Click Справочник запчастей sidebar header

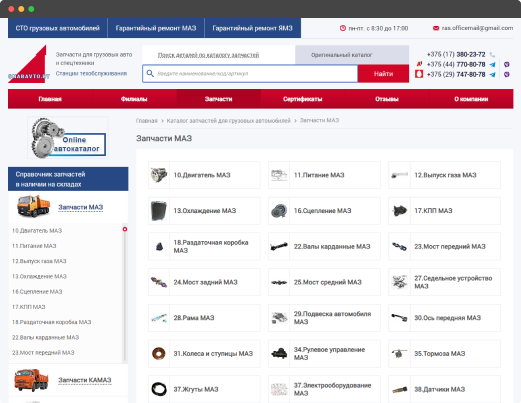[68, 179]
